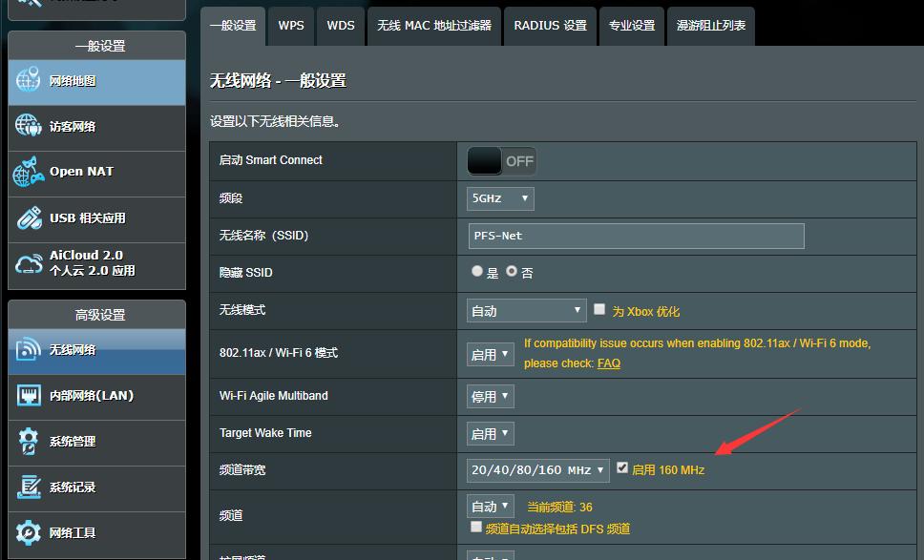Screen dimensions: 924x560
Task: Click the AiCloud 2.0 cloud icon
Action: pyautogui.click(x=29, y=263)
